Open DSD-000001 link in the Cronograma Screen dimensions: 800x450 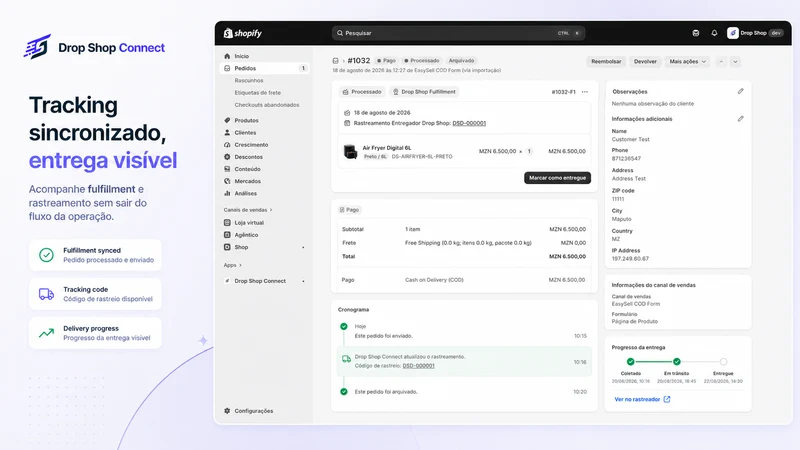click(418, 366)
